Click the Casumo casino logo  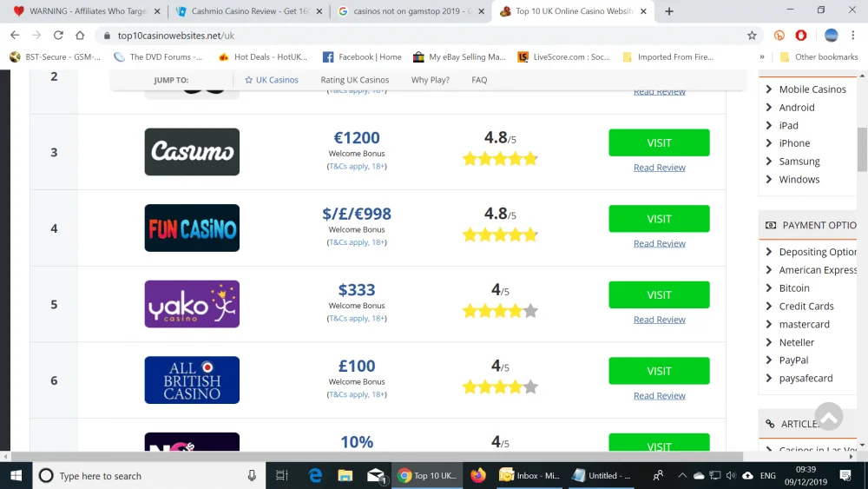(x=192, y=152)
